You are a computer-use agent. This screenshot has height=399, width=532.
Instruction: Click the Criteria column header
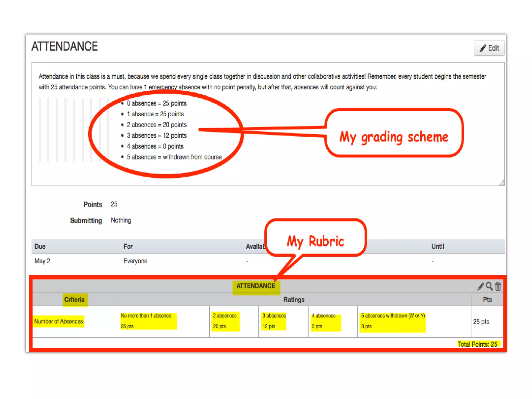(x=75, y=300)
